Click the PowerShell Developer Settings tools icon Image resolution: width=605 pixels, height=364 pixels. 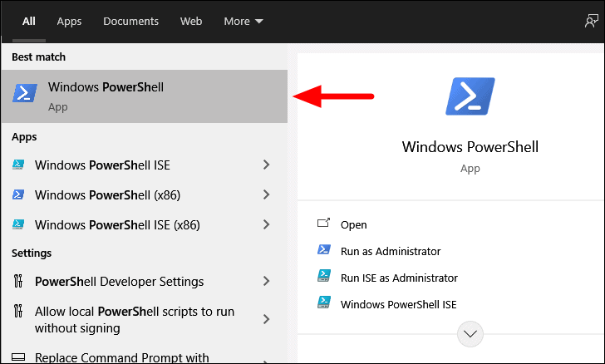click(x=18, y=281)
